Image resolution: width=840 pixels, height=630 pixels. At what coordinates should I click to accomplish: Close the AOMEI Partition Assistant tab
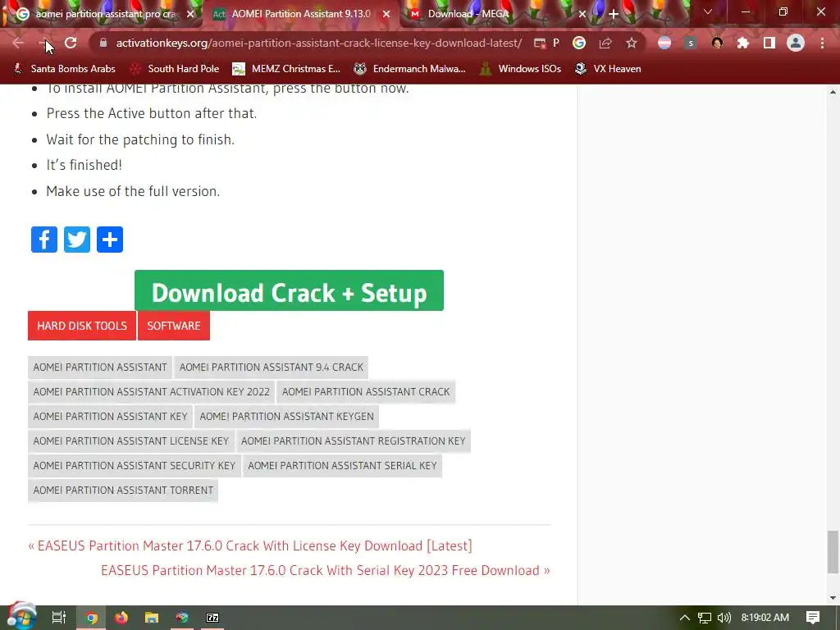386,14
